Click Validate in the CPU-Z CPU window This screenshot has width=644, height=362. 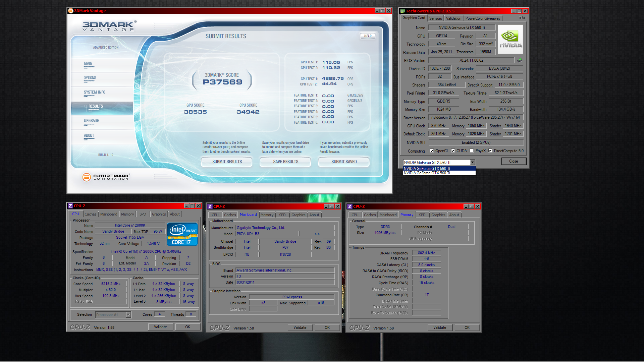tap(160, 327)
